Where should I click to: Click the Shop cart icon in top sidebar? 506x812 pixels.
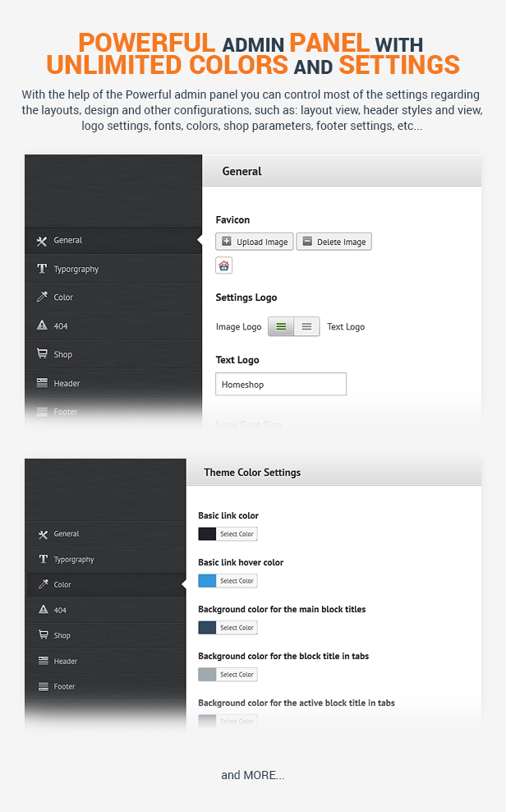tap(42, 354)
